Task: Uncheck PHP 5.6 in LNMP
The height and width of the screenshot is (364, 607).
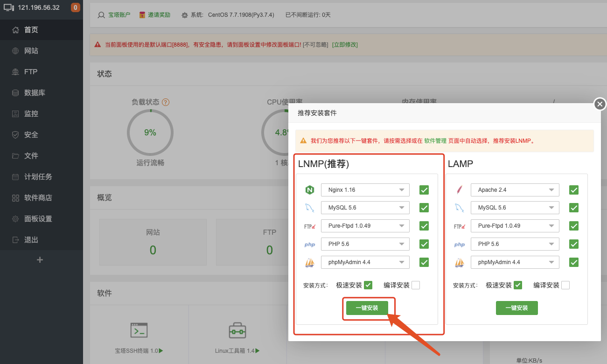Action: tap(424, 244)
